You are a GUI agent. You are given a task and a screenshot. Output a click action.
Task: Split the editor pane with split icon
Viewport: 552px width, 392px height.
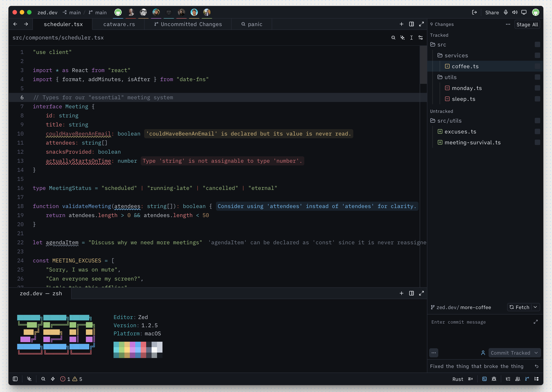pos(412,24)
